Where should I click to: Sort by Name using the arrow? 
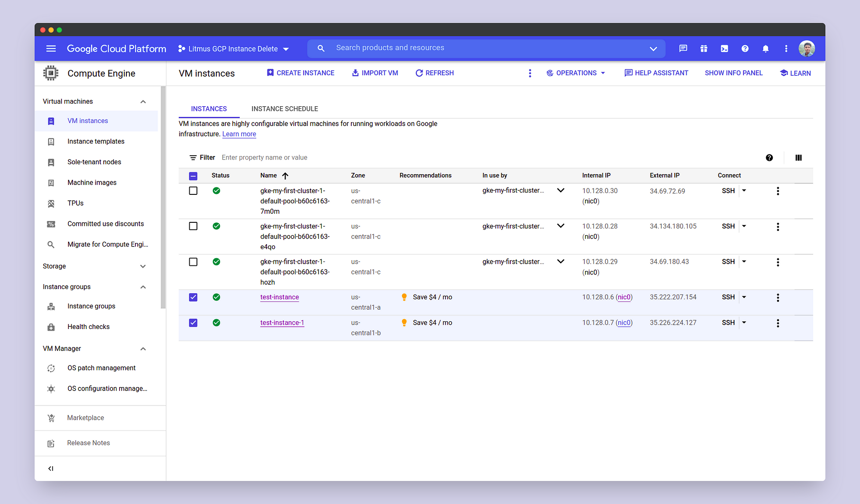click(285, 175)
